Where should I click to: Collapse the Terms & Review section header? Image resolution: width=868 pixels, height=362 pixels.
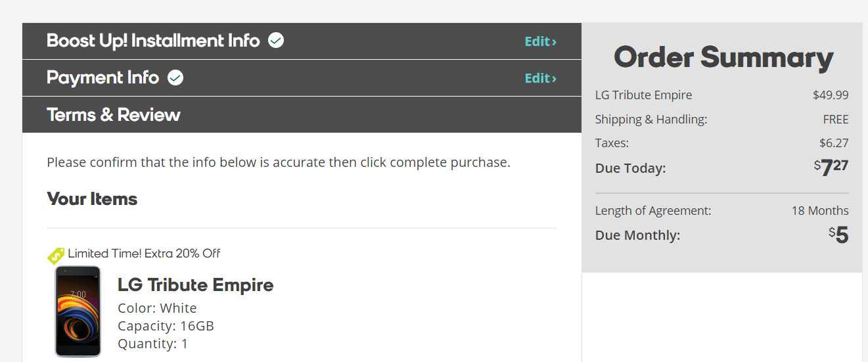[114, 115]
